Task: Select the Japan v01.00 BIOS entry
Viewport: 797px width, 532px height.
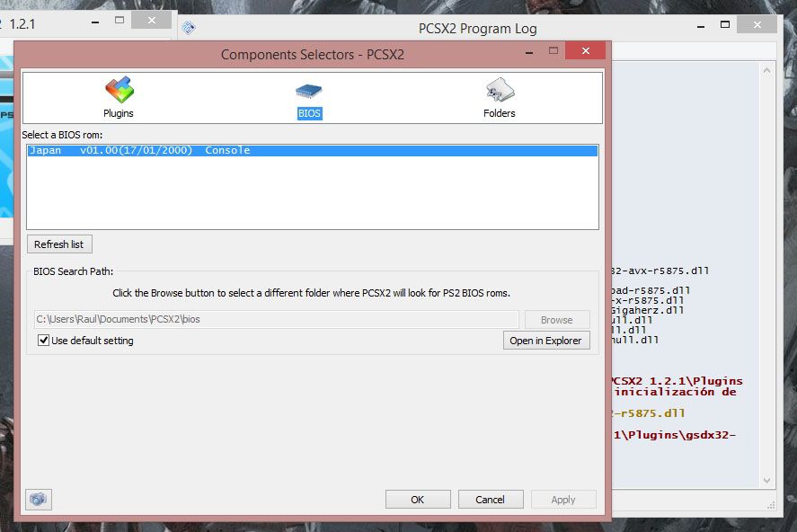Action: 180,150
